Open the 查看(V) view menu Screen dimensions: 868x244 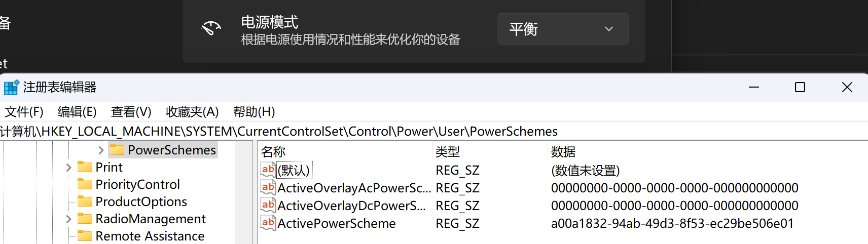click(131, 112)
